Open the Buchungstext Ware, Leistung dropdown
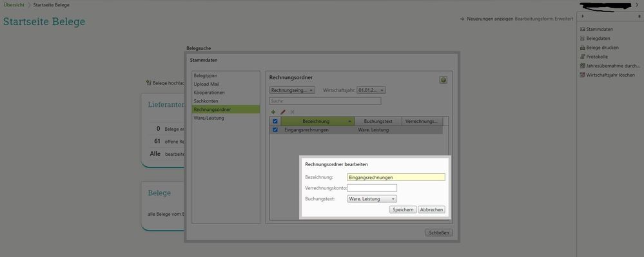 372,198
